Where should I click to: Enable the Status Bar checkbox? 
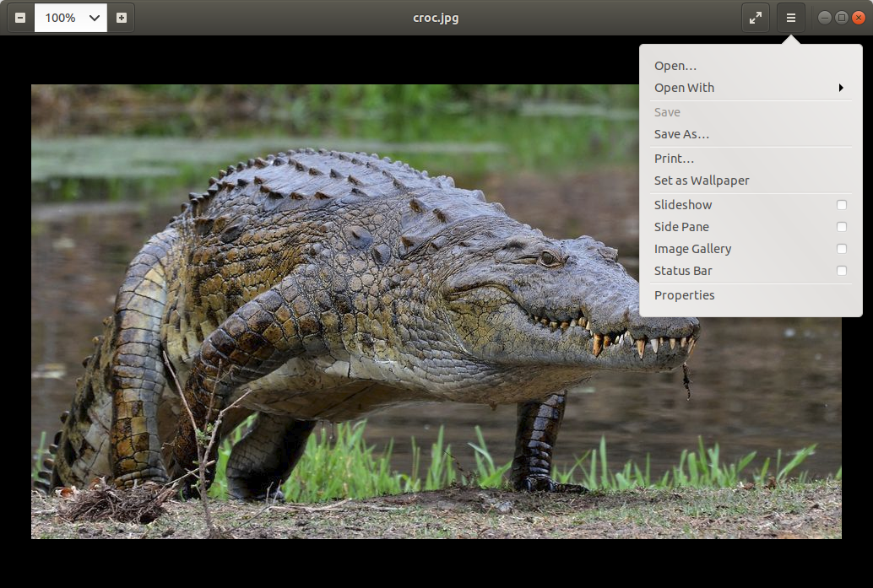pyautogui.click(x=841, y=271)
